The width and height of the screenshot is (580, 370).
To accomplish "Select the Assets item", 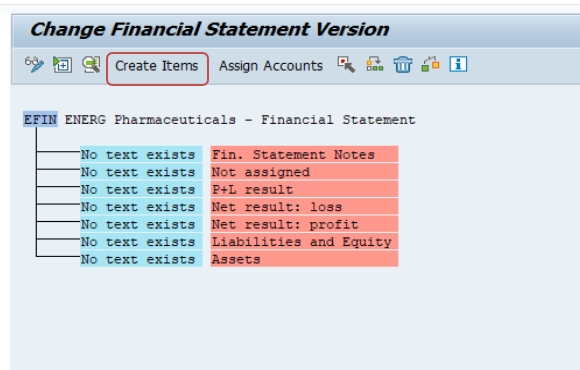I will tap(304, 259).
